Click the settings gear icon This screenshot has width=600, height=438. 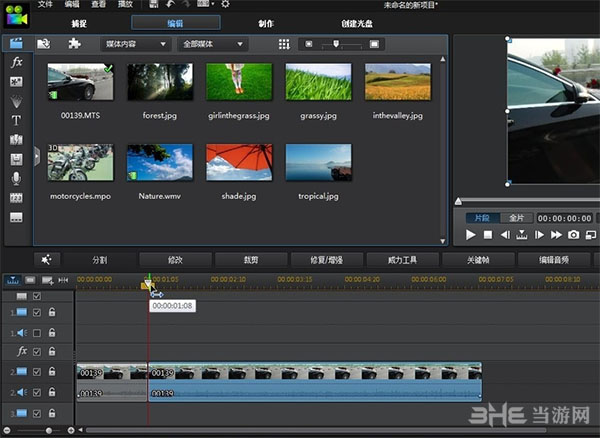click(225, 4)
